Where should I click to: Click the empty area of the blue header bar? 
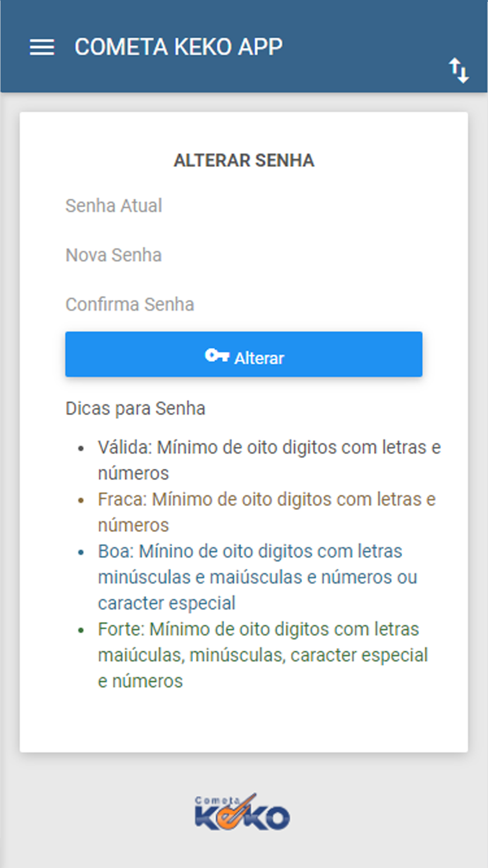click(366, 47)
